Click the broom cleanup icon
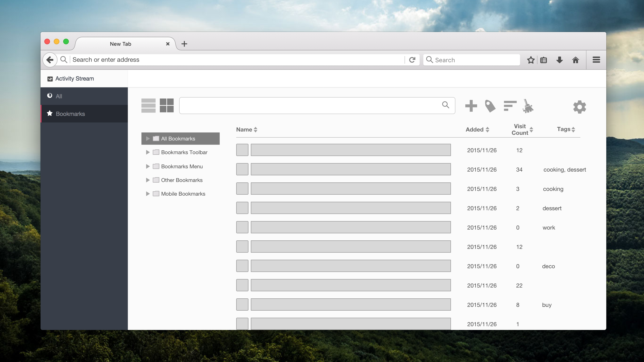The image size is (644, 362). click(528, 106)
